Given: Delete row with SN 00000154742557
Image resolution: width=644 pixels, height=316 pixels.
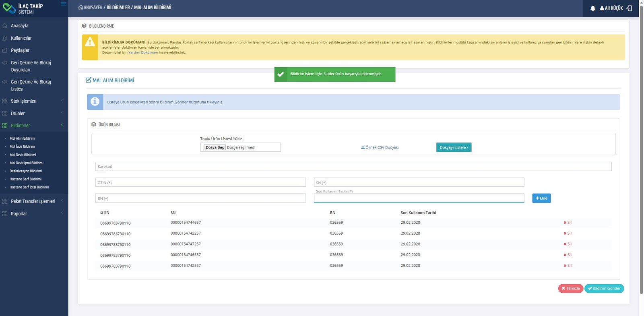Looking at the screenshot, I should click(568, 266).
